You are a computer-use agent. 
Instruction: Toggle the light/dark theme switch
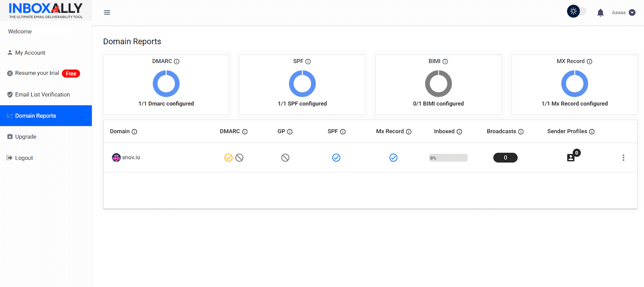tap(576, 12)
